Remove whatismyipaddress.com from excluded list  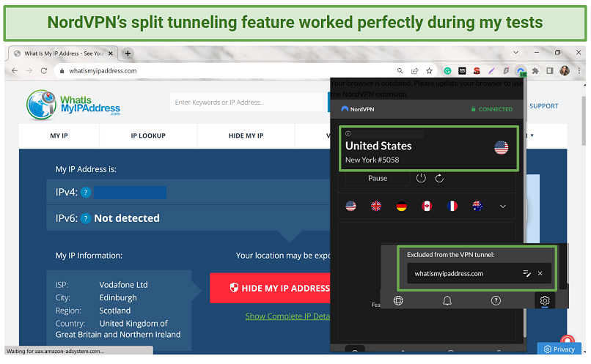click(540, 274)
